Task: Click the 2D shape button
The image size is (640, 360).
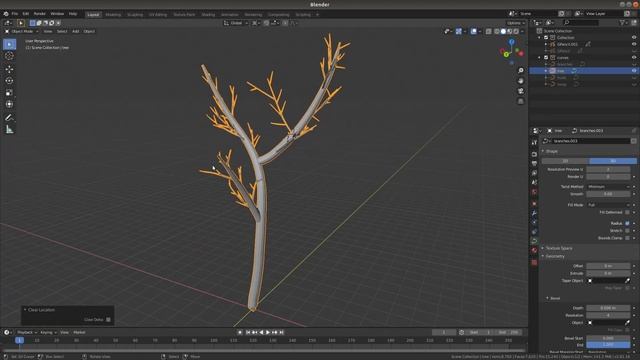Action: 565,161
